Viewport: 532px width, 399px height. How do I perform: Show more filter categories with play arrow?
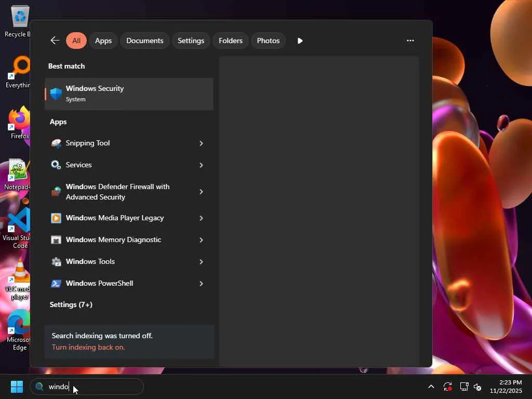(300, 41)
